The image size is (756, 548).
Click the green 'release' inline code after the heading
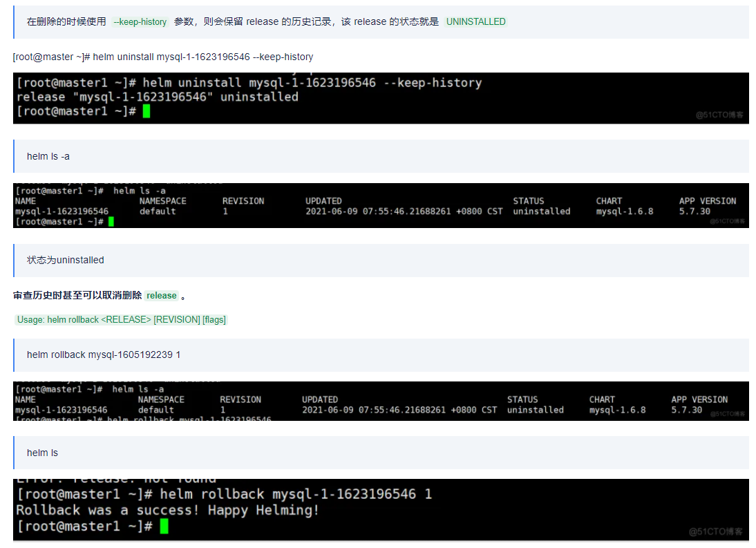(x=162, y=296)
